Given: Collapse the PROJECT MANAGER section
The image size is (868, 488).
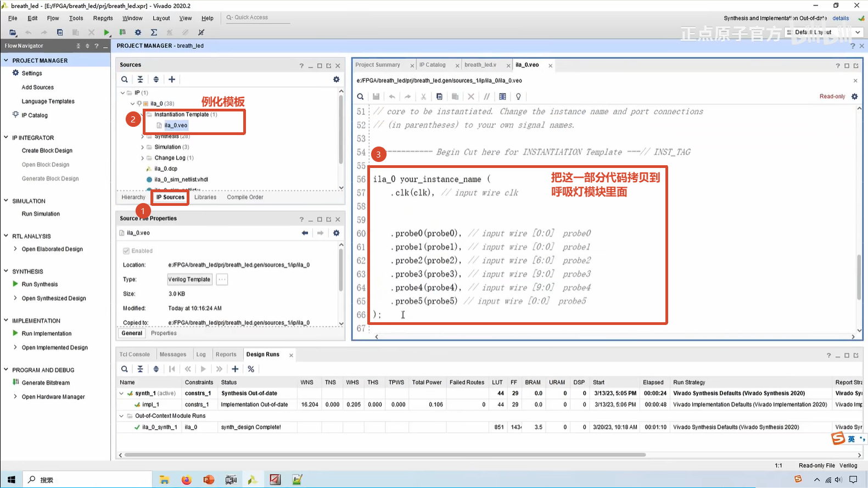Looking at the screenshot, I should point(6,60).
